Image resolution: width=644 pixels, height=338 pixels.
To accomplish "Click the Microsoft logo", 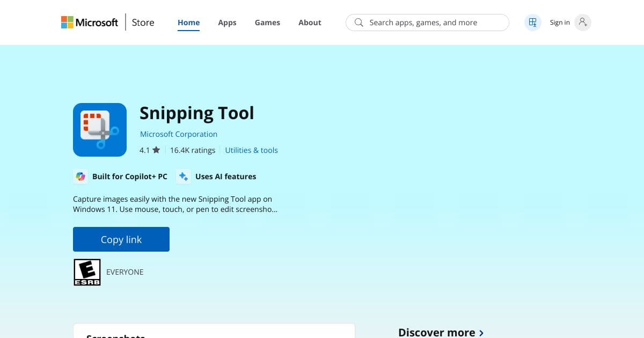I will pyautogui.click(x=89, y=22).
